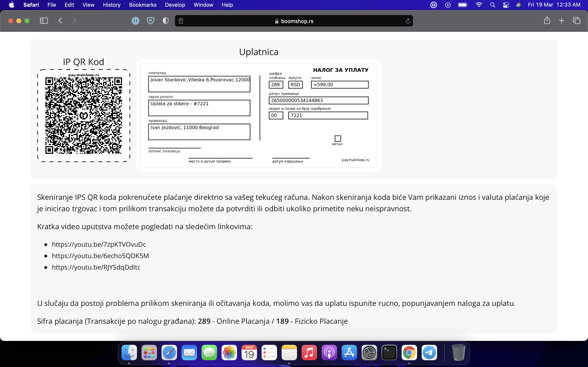
Task: Toggle the Safari sidebar icon
Action: pos(44,21)
